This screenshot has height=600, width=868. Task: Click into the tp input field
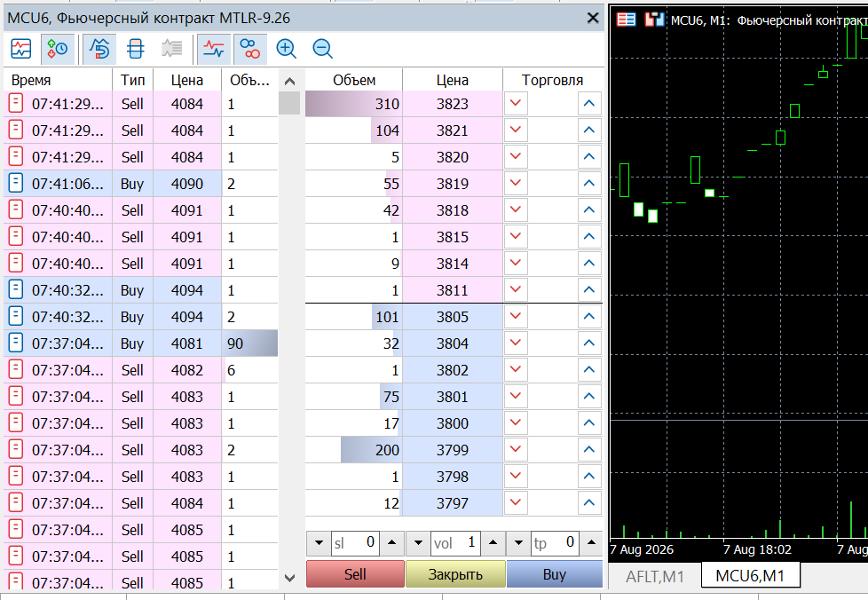tap(556, 543)
